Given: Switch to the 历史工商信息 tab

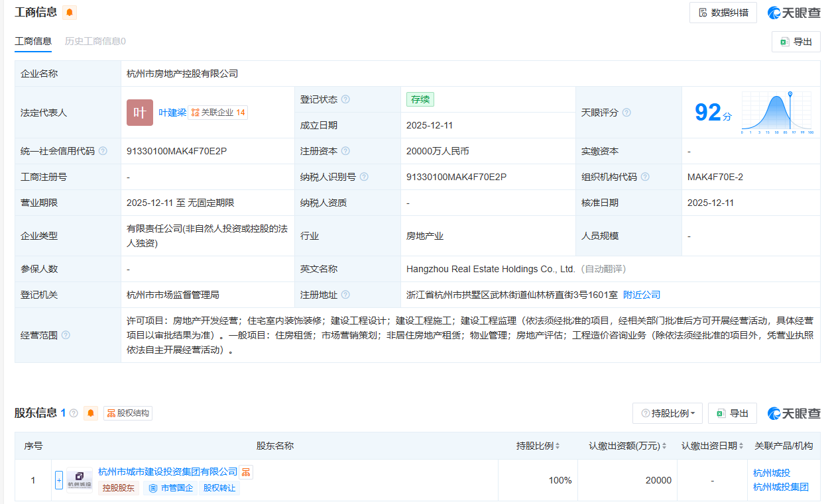Looking at the screenshot, I should coord(95,41).
